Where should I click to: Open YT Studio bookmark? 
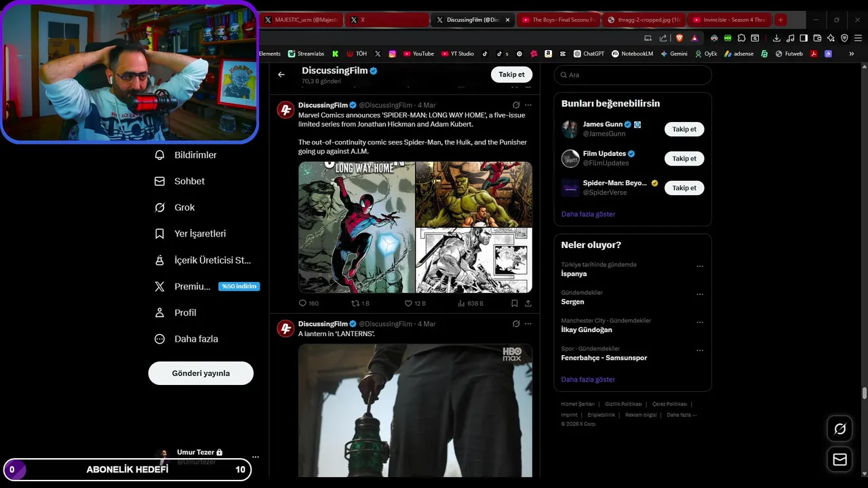coord(458,54)
